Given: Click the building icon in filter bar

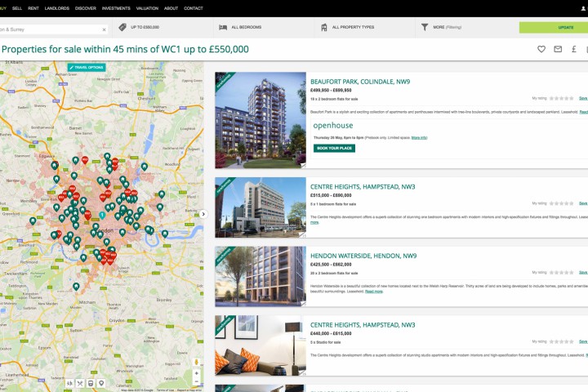Looking at the screenshot, I should [324, 28].
